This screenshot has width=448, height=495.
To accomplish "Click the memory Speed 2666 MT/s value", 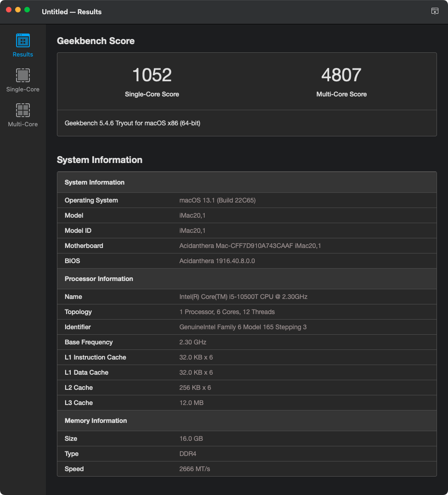I will [x=195, y=469].
